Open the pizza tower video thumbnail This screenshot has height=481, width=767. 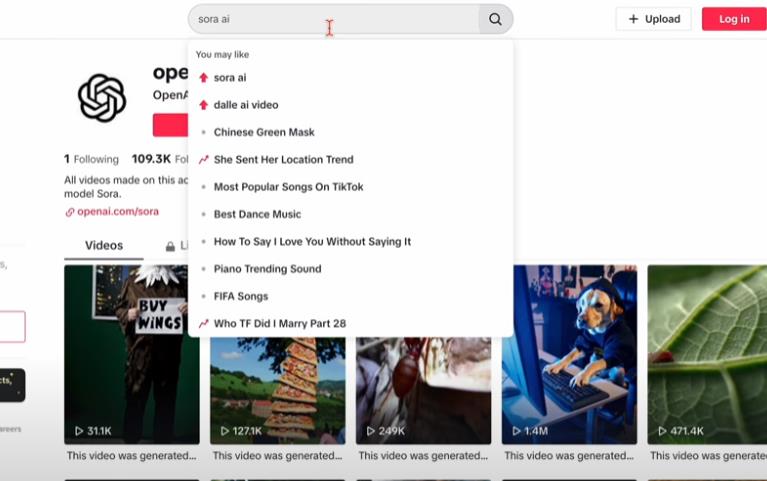(x=278, y=390)
